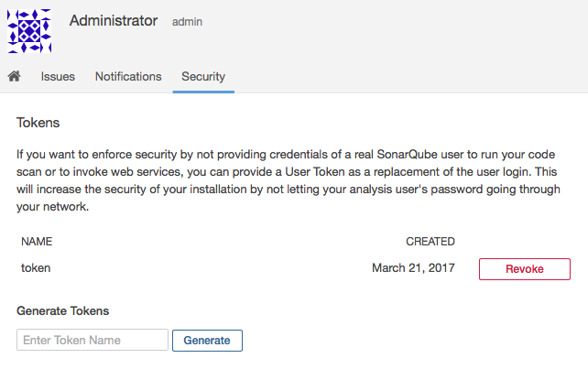Open the home icon tab
This screenshot has height=369, width=588.
point(15,76)
